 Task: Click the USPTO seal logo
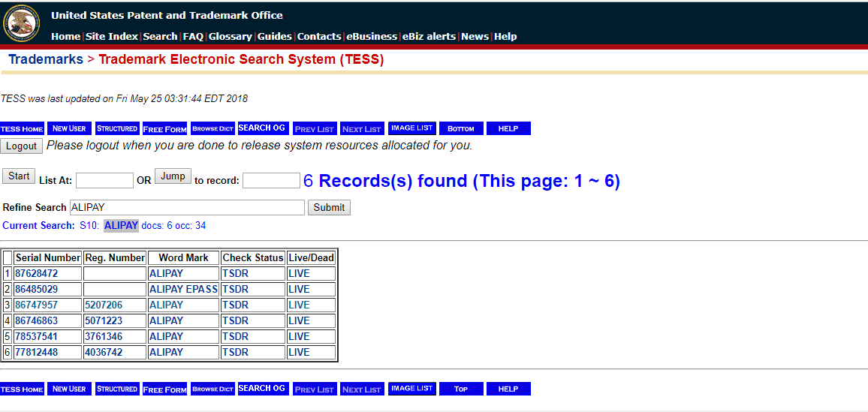22,23
